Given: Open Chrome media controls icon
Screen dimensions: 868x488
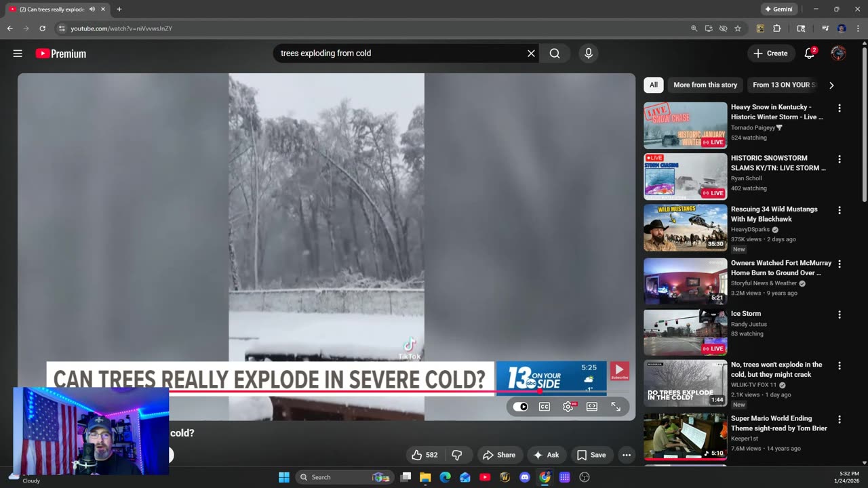Looking at the screenshot, I should [825, 28].
